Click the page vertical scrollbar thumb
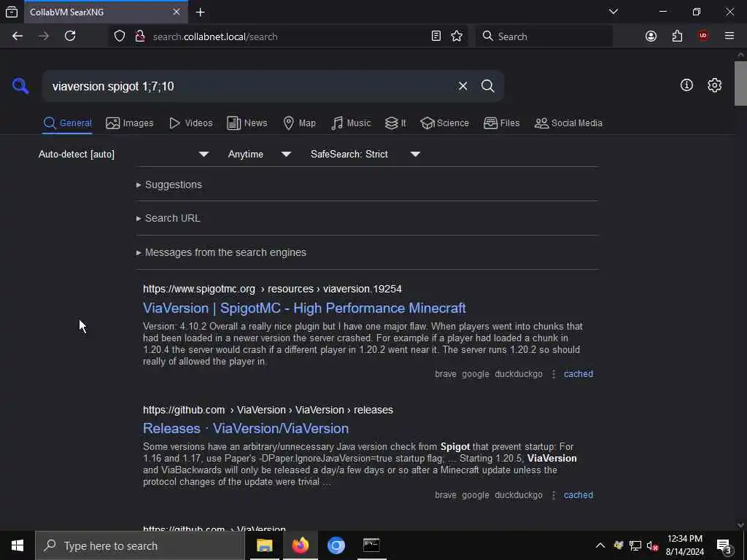Viewport: 747px width, 560px height. click(740, 83)
